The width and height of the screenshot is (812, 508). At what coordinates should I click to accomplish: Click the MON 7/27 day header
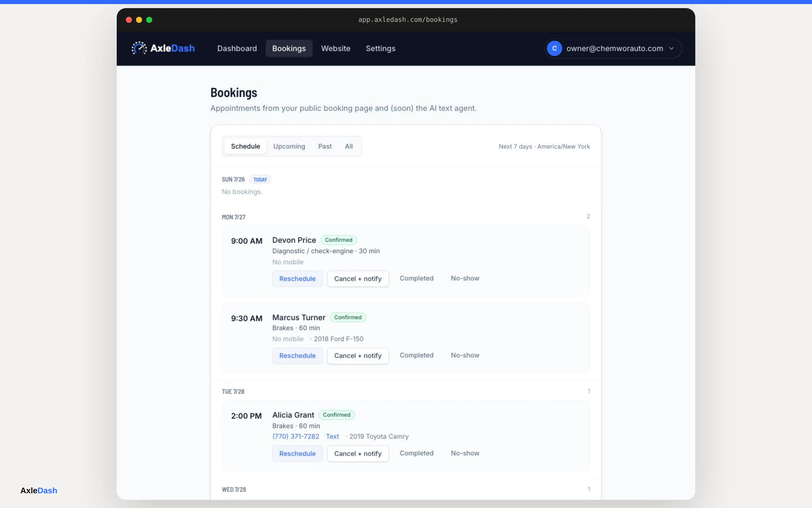(x=233, y=217)
